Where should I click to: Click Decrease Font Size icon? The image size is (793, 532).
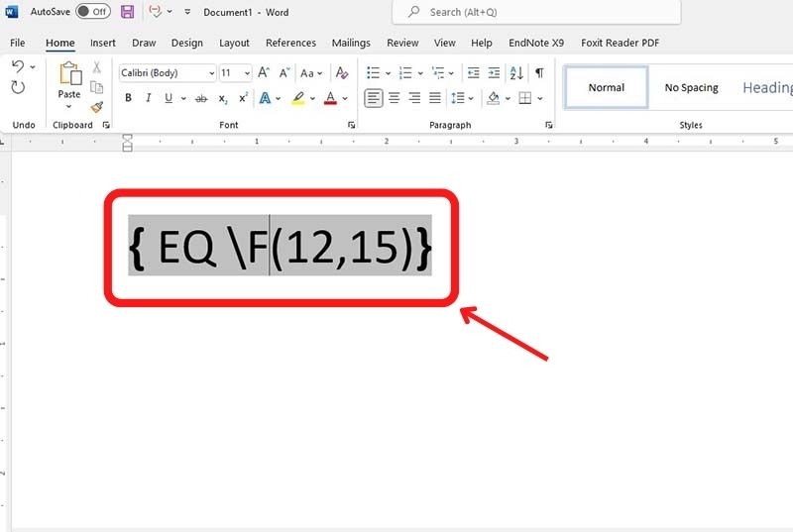[284, 72]
